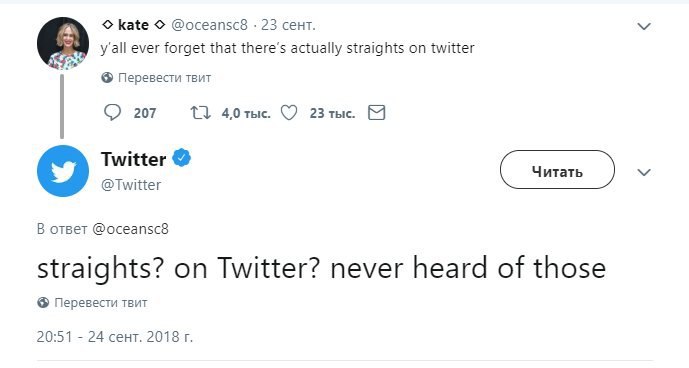This screenshot has width=689, height=368.
Task: Click the 23 сент. date on kate's tweet
Action: click(x=288, y=25)
